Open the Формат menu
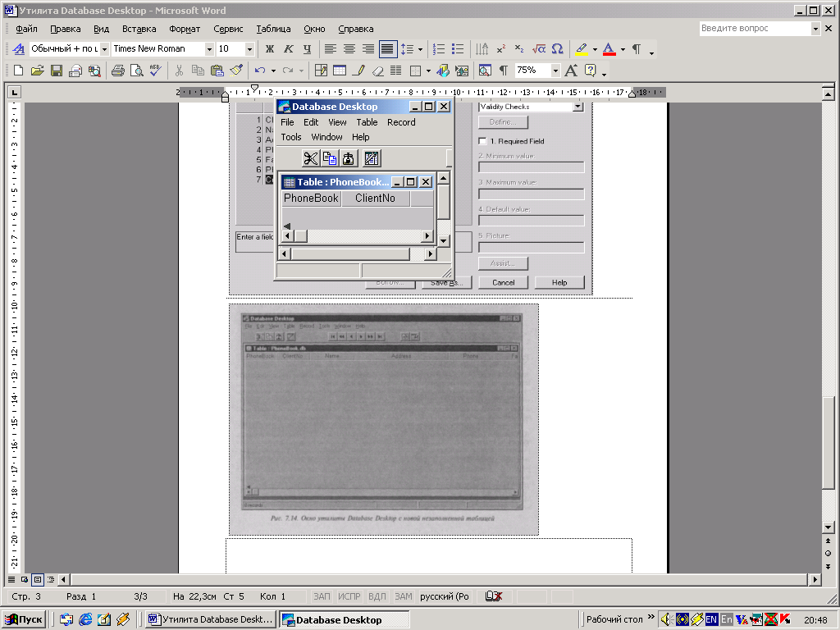Screen dimensions: 840x630 point(185,29)
